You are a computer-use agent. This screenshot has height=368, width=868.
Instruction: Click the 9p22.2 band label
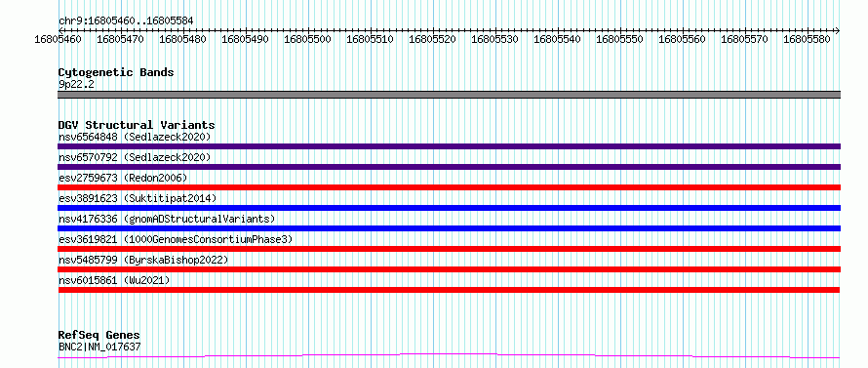(x=76, y=84)
